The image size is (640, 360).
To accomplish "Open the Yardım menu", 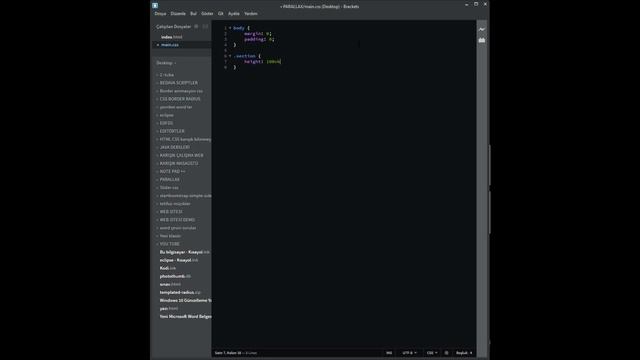I will pyautogui.click(x=251, y=13).
